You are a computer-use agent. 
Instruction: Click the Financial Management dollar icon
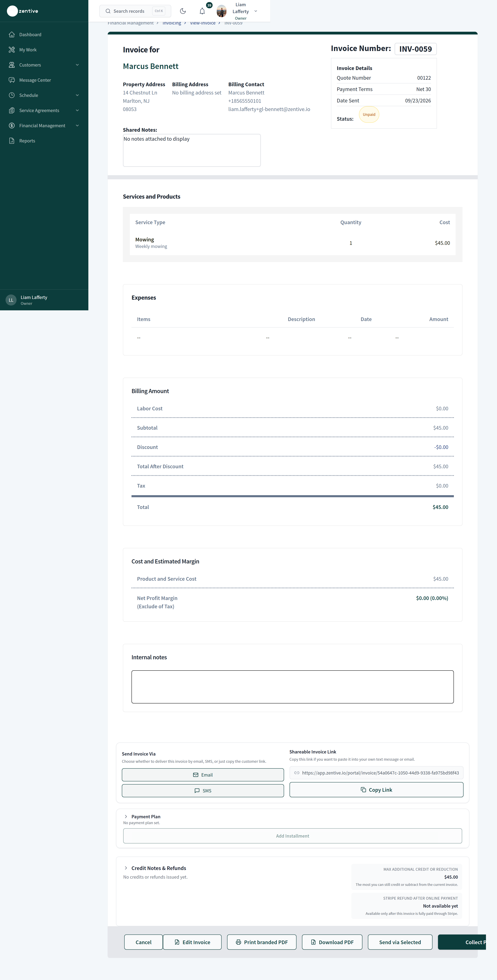12,126
